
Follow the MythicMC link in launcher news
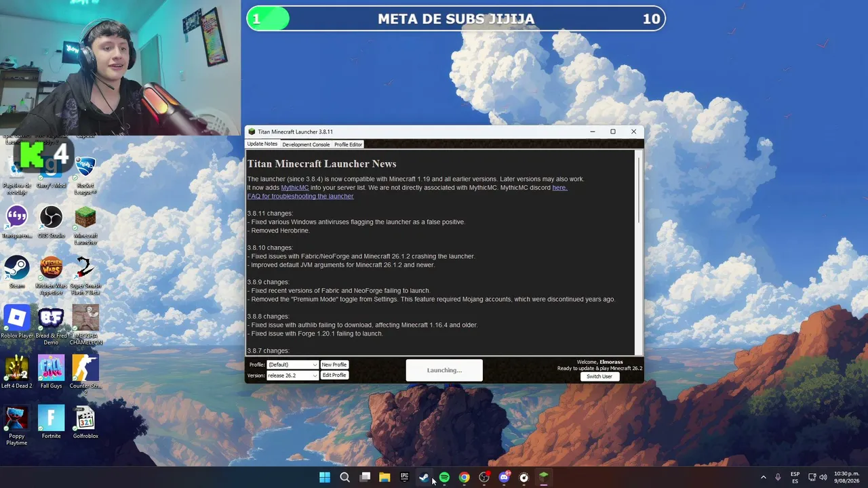[x=295, y=188]
